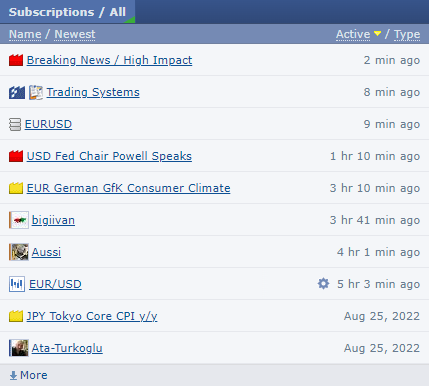Screen dimensions: 429x386
Task: Click the blue forum icon beside Trading Systems
Action: click(17, 92)
